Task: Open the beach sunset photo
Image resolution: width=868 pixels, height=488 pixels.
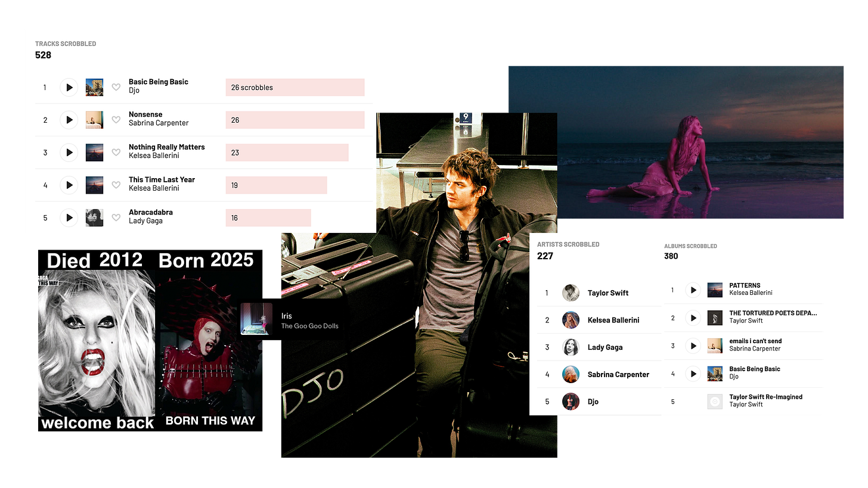Action: (676, 142)
